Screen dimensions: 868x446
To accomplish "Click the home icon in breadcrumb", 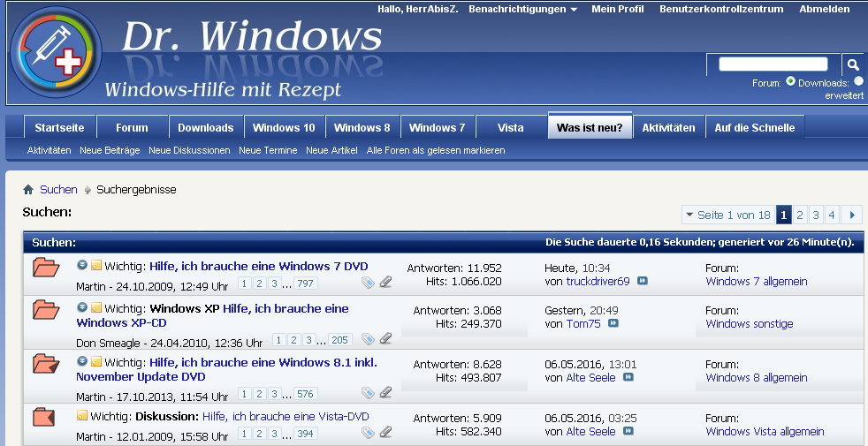I will (28, 190).
